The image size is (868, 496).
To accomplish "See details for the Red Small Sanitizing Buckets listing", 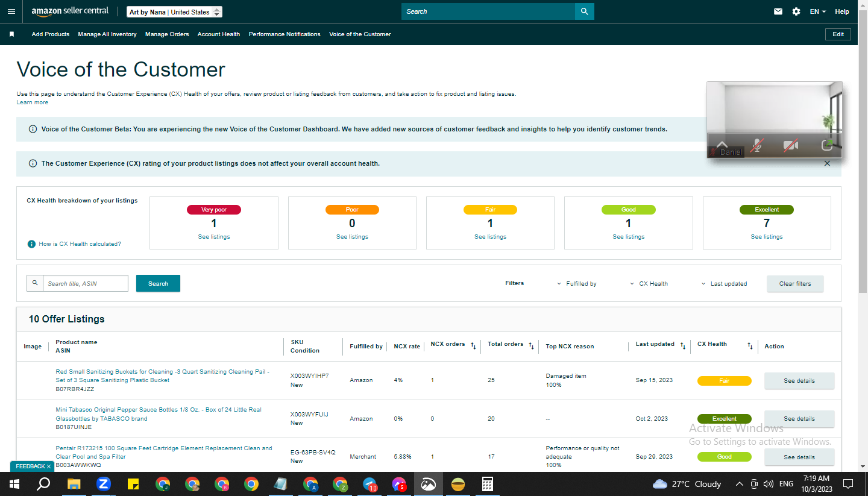I will point(799,381).
